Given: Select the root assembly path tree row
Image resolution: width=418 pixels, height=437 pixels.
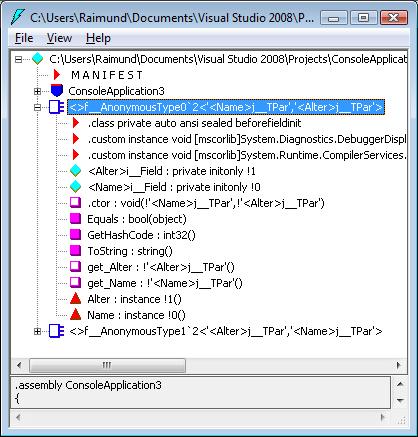Looking at the screenshot, I should pos(228,59).
